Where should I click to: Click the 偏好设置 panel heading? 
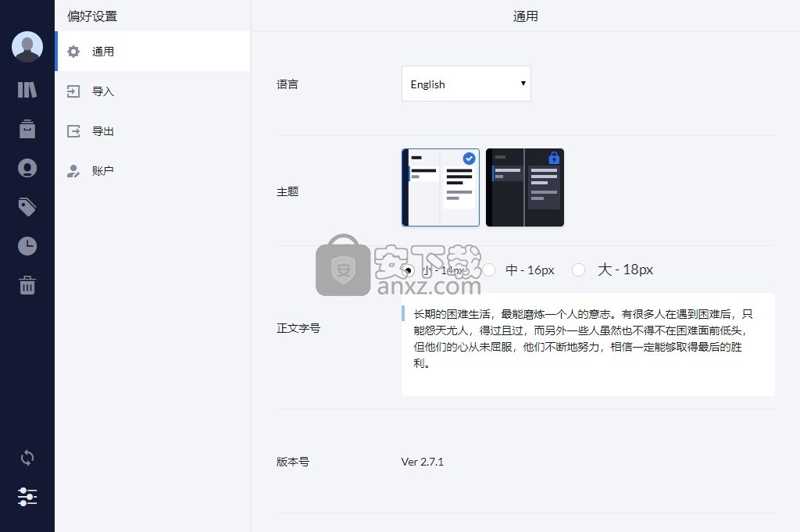[x=92, y=16]
